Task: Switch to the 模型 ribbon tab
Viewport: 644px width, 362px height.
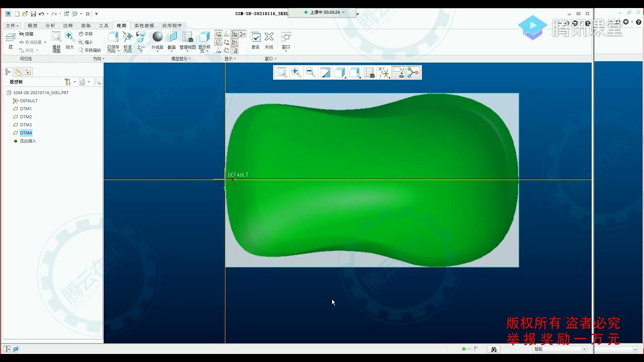Action: [x=32, y=26]
